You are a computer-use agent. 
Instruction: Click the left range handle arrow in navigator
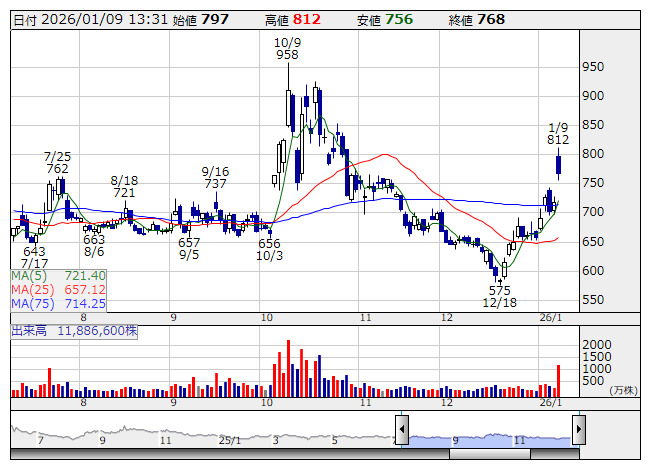[400, 432]
